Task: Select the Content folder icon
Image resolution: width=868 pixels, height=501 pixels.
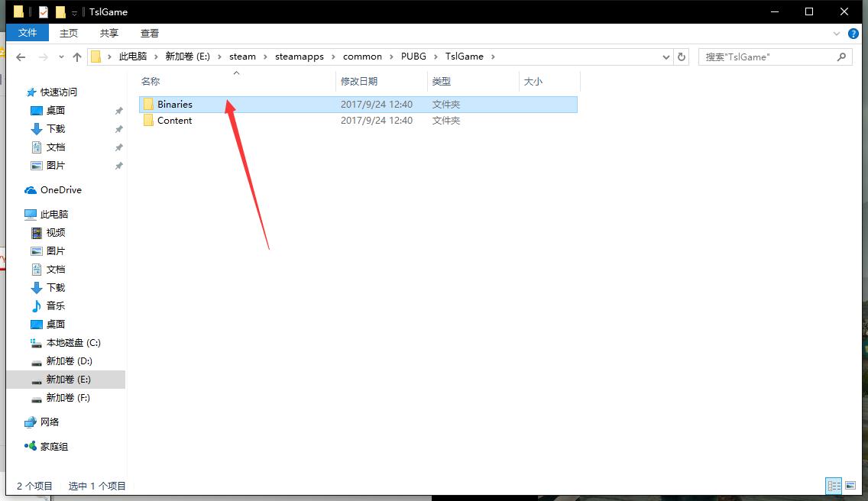Action: tap(148, 120)
